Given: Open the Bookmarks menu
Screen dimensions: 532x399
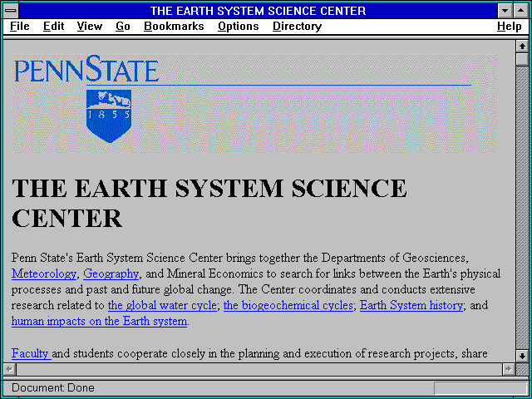Looking at the screenshot, I should 174,27.
